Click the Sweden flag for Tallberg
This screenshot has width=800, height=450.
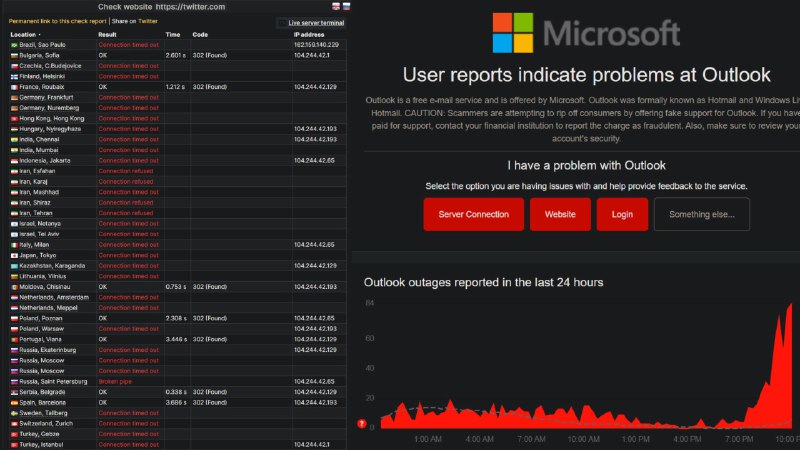(x=14, y=413)
